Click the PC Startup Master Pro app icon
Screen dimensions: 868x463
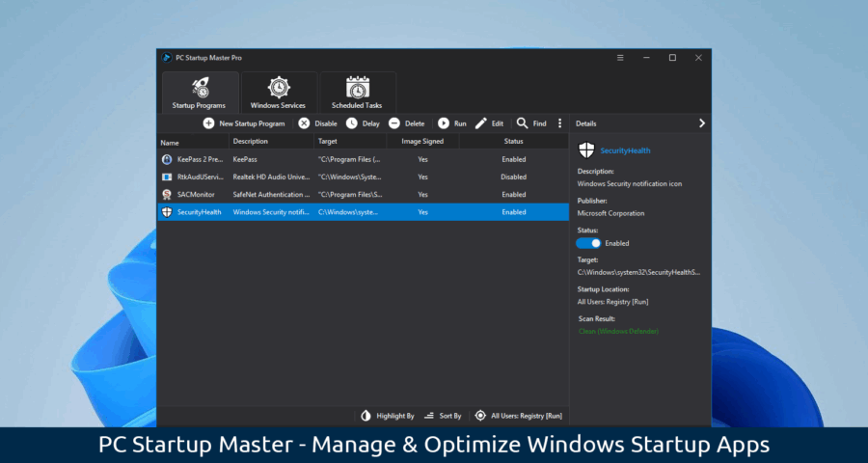pos(167,58)
